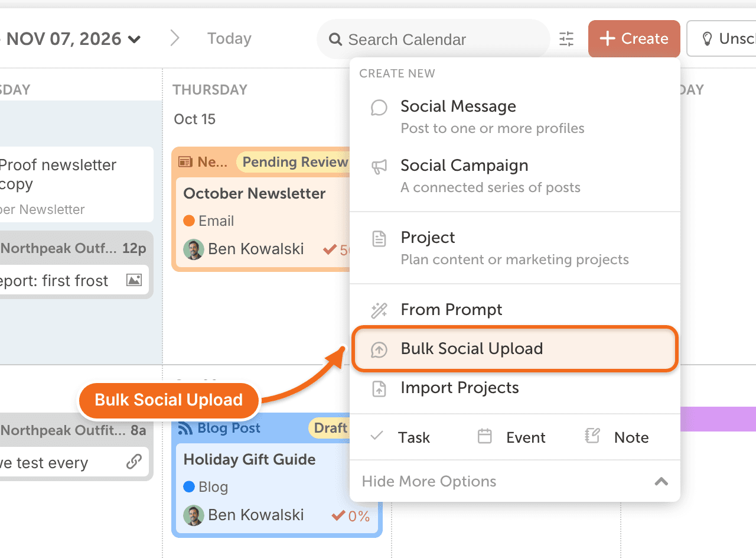Screen dimensions: 756x558
Task: Jump to Today in calendar
Action: pyautogui.click(x=229, y=38)
